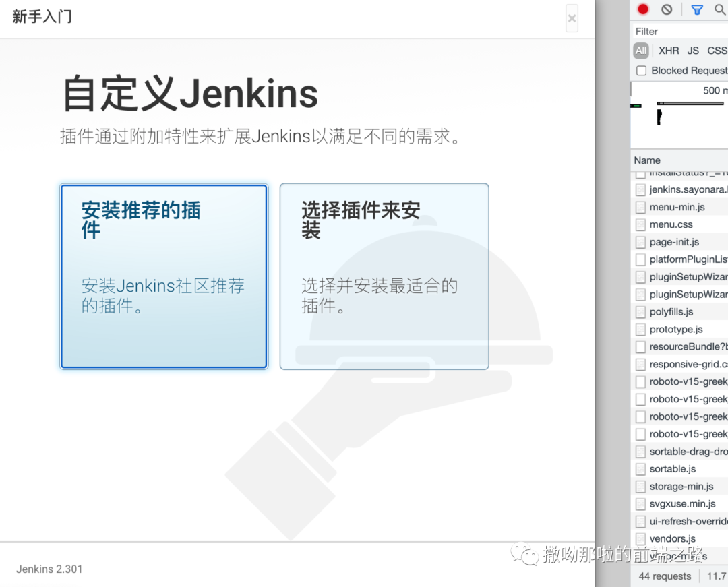The width and height of the screenshot is (728, 587).
Task: Click file icon beside page-init.js
Action: [x=641, y=243]
